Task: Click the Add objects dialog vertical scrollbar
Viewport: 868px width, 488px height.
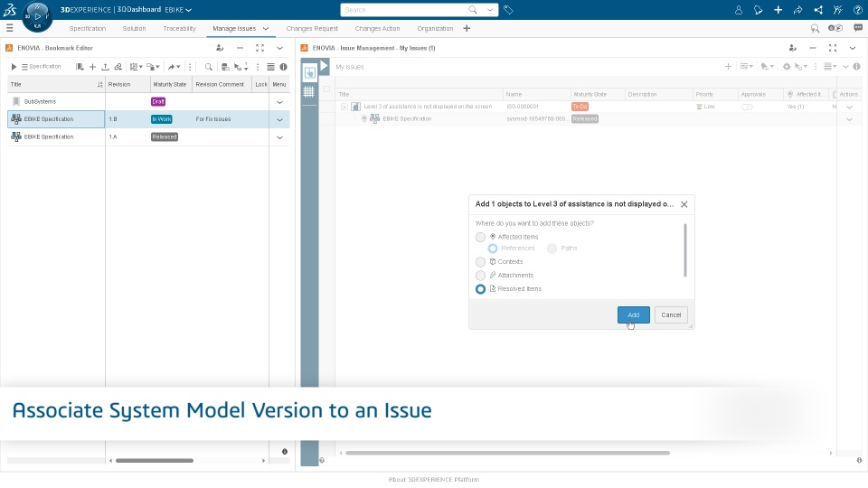Action: click(685, 250)
